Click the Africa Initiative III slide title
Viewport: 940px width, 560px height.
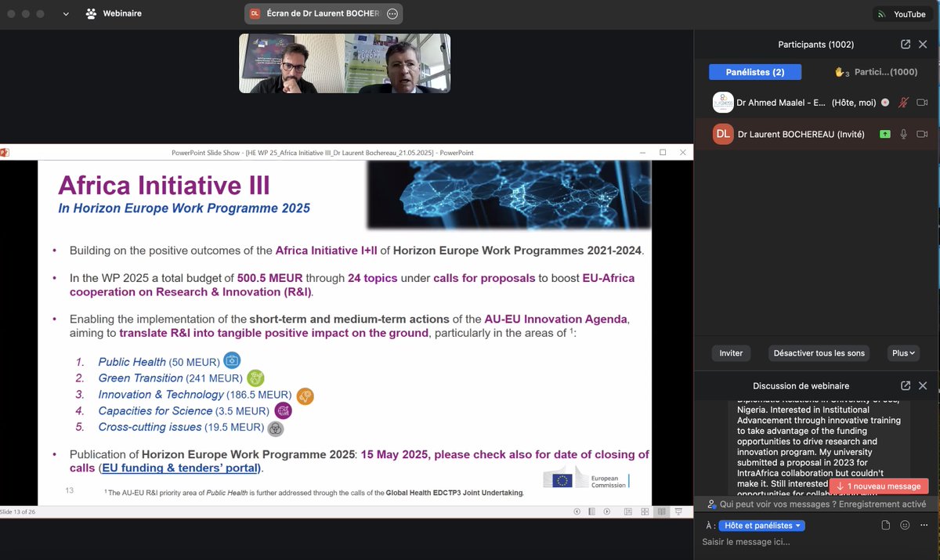[x=164, y=186]
